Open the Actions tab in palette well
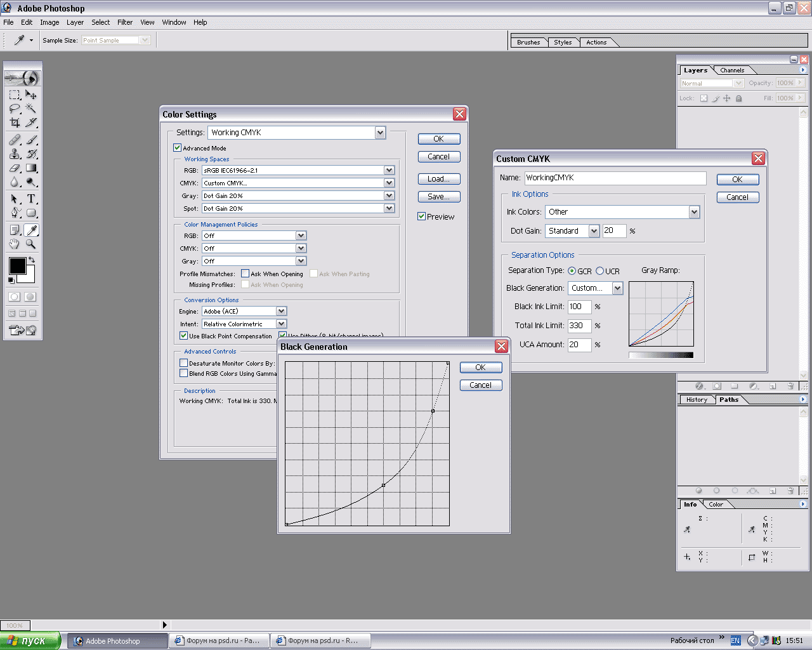812x650 pixels. (596, 43)
